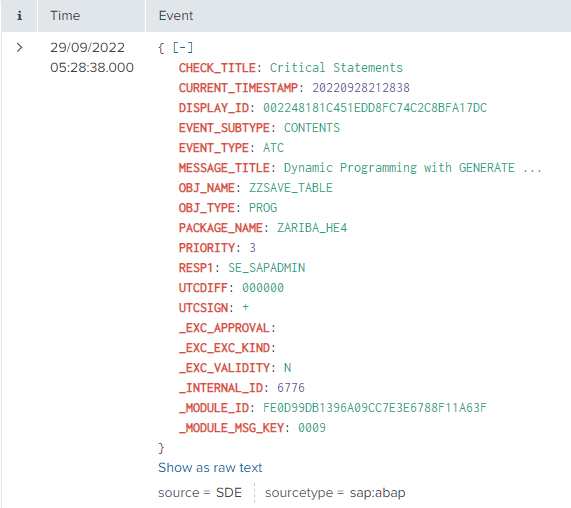Select the RESP1 value SE_SAPADMIN
Image resolution: width=571 pixels, height=508 pixels.
pos(267,268)
